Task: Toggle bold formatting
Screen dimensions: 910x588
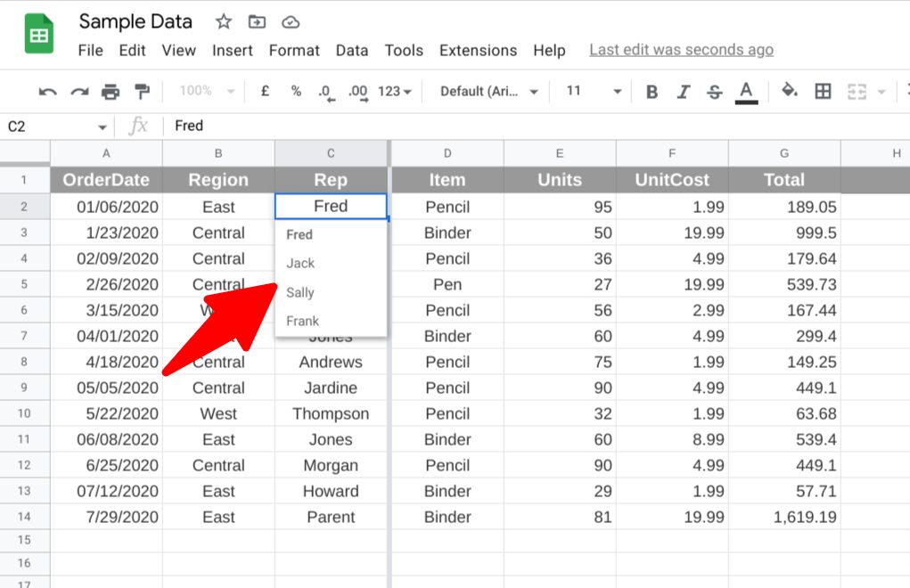Action: pos(651,90)
